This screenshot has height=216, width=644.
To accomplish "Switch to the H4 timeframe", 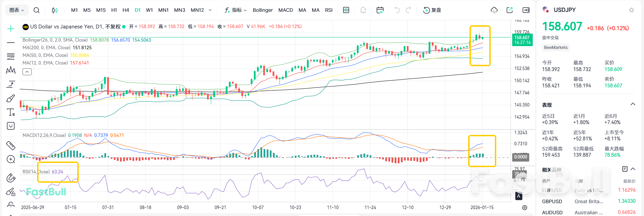I will pos(126,10).
